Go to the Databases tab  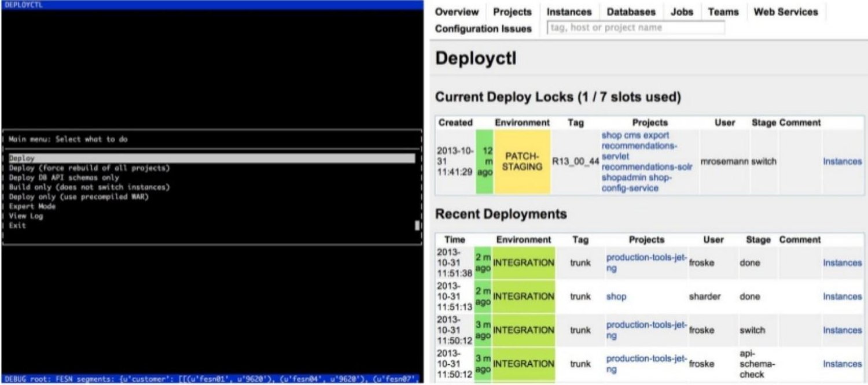(631, 12)
